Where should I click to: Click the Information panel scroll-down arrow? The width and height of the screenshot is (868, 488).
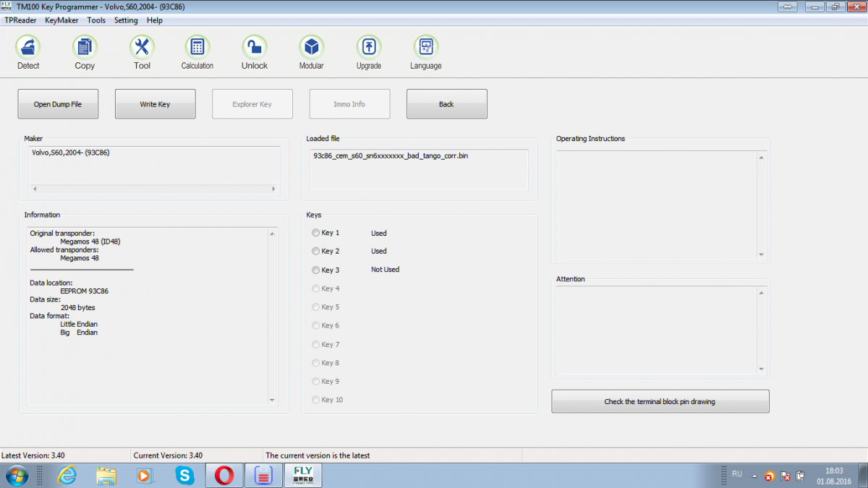pos(272,400)
